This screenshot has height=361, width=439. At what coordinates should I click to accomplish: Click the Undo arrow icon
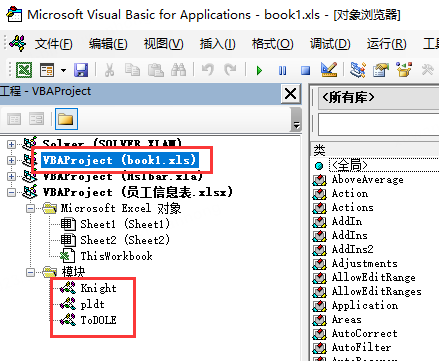pyautogui.click(x=208, y=70)
